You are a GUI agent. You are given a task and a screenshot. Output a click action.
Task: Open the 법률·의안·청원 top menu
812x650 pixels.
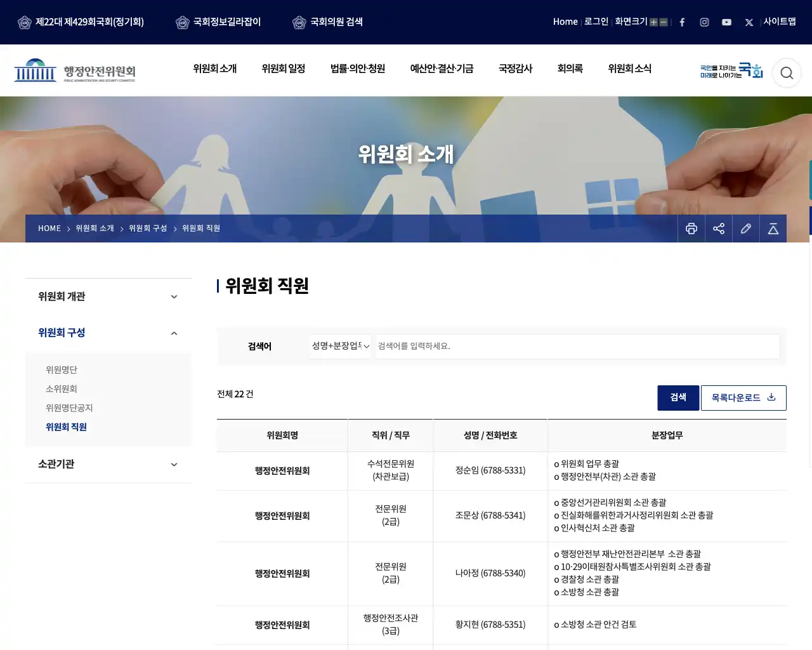tap(358, 69)
